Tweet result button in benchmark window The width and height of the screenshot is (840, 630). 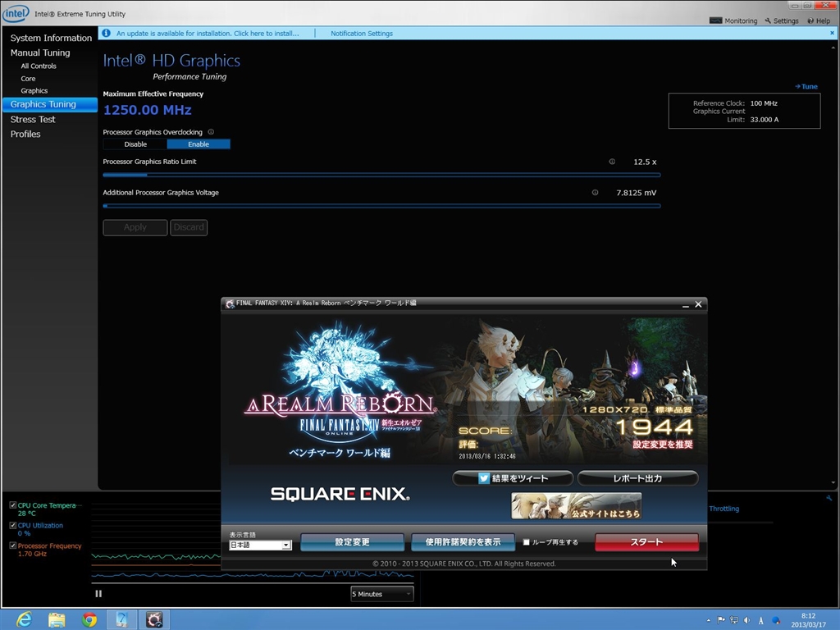coord(513,478)
